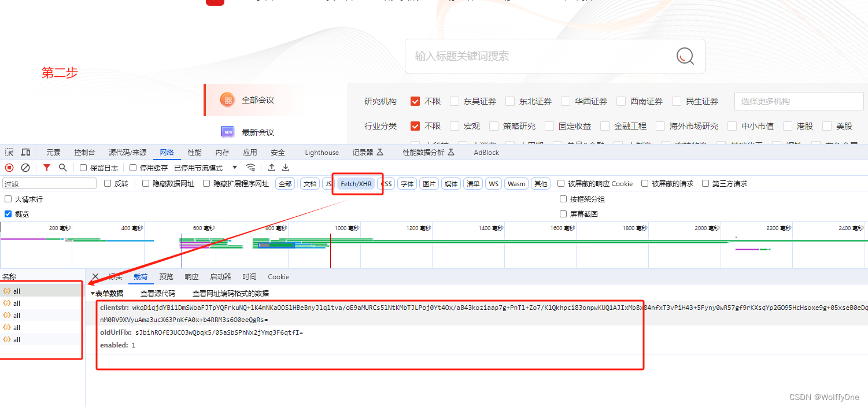Open 性能 DevTools tab
The width and height of the screenshot is (868, 407).
point(194,153)
